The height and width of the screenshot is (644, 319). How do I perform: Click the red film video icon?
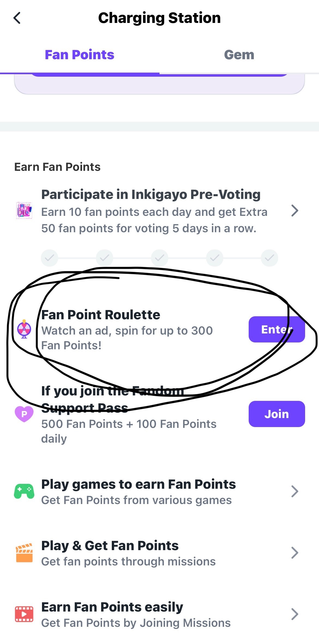tap(24, 614)
